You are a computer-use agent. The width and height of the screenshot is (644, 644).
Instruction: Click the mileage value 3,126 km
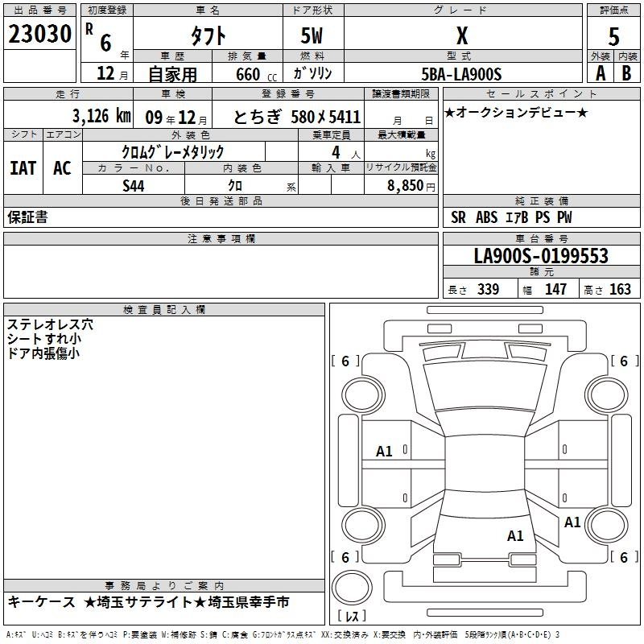pyautogui.click(x=102, y=116)
